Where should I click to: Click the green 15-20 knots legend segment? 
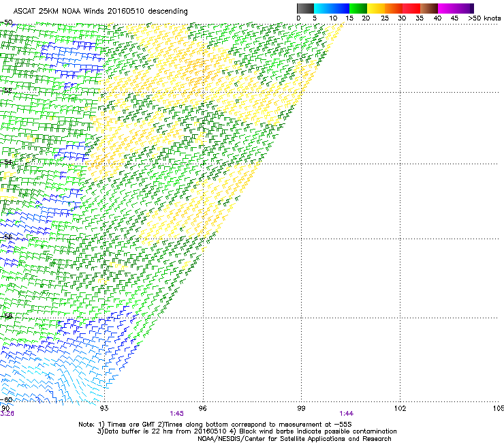coord(358,8)
